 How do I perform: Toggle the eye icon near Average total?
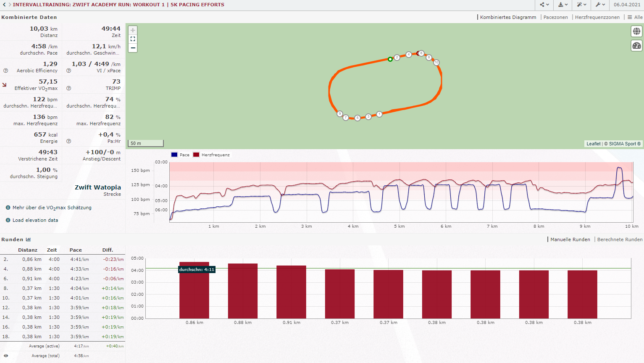pos(6,356)
